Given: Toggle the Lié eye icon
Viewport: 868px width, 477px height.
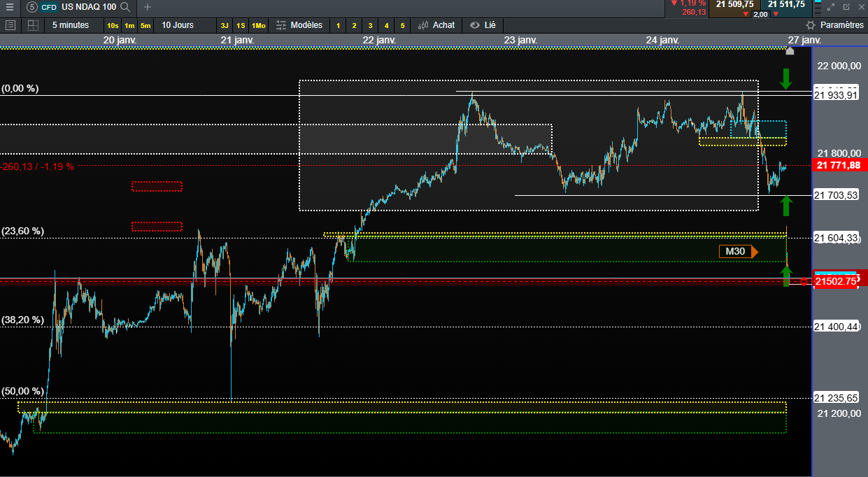Looking at the screenshot, I should [x=475, y=25].
